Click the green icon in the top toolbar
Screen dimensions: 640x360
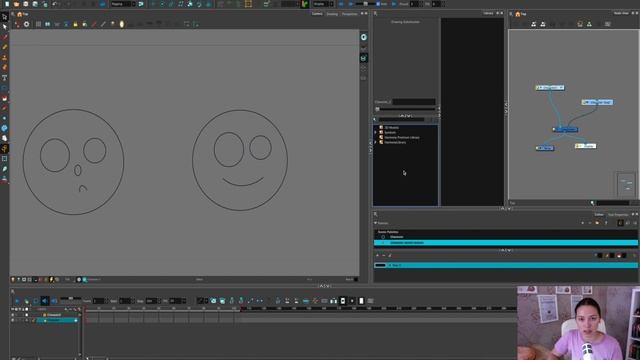(x=304, y=4)
